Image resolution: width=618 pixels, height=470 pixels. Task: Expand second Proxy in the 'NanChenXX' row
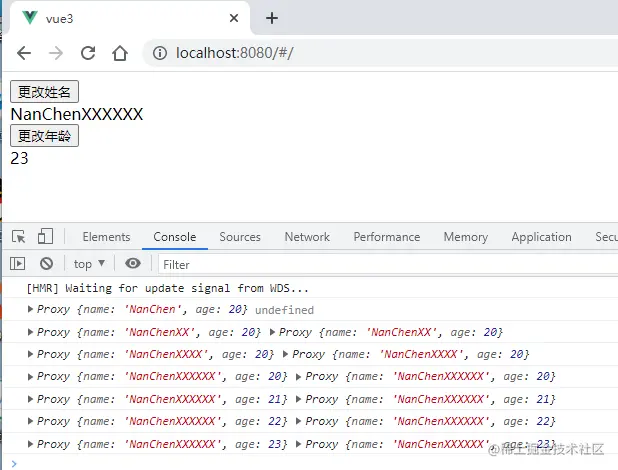pos(272,332)
